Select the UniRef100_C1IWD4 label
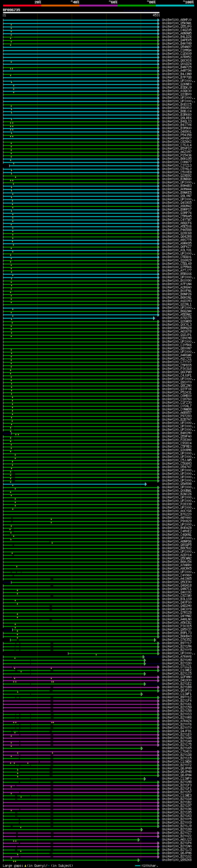Viewport: 197px width, 868px height. tap(176, 761)
